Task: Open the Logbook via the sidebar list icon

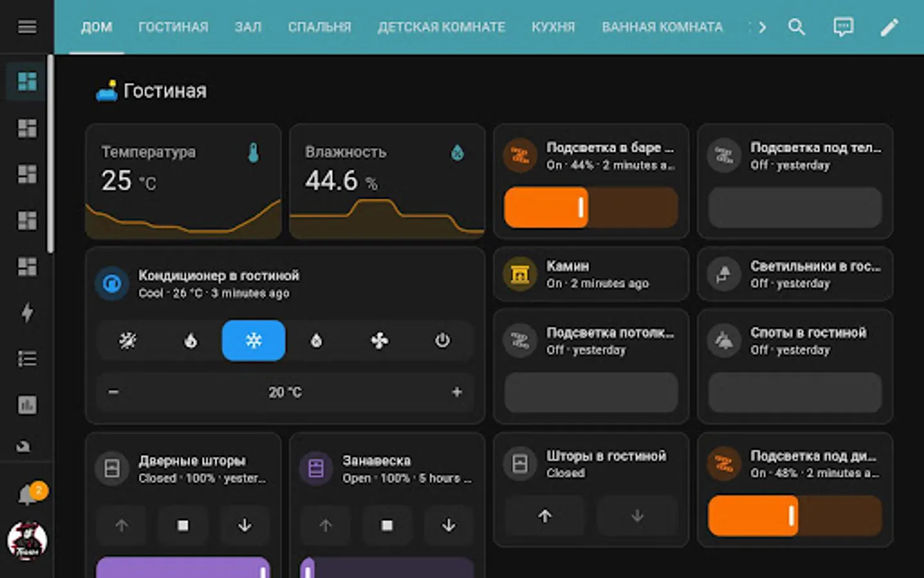Action: pyautogui.click(x=26, y=358)
